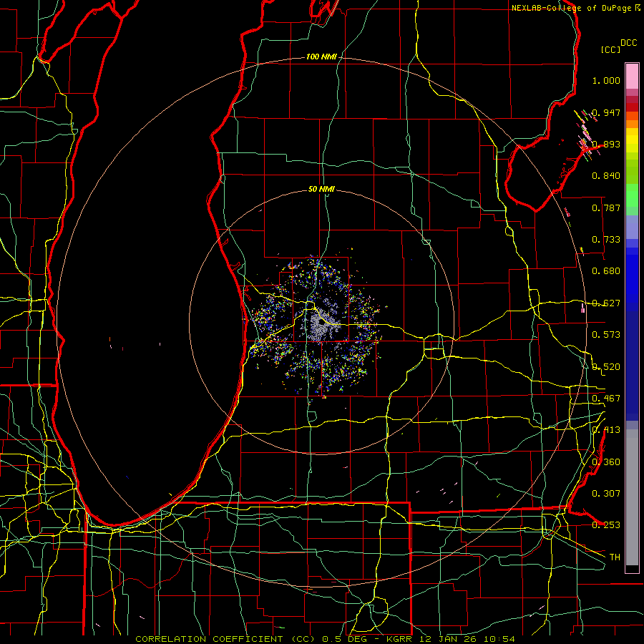Click the KGRR radar site center
This screenshot has width=644, height=644.
(x=321, y=323)
